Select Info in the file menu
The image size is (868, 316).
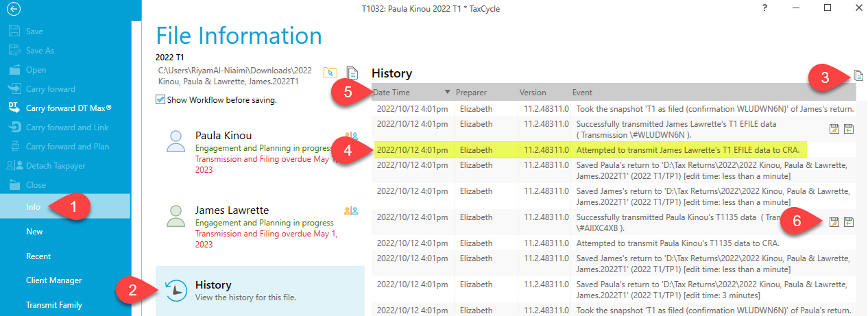(65, 206)
